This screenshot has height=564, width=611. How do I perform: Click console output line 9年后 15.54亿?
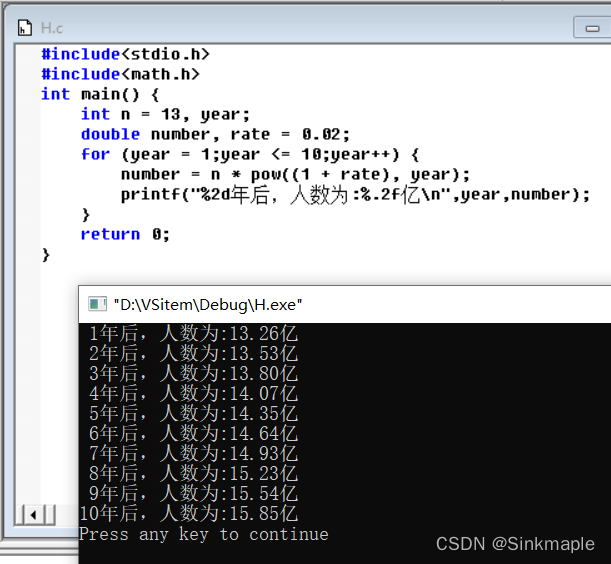193,493
